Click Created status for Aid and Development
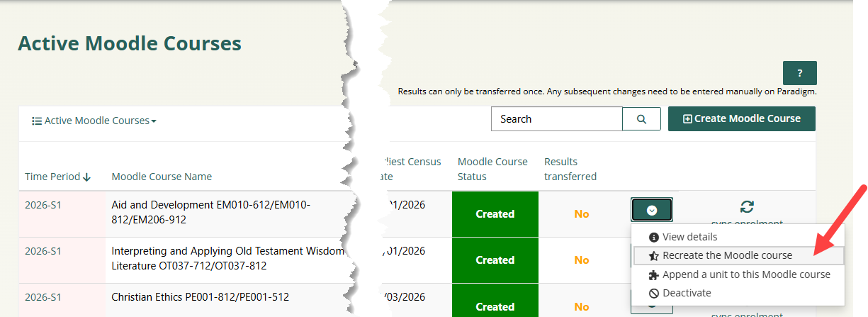The height and width of the screenshot is (317, 868). point(495,214)
